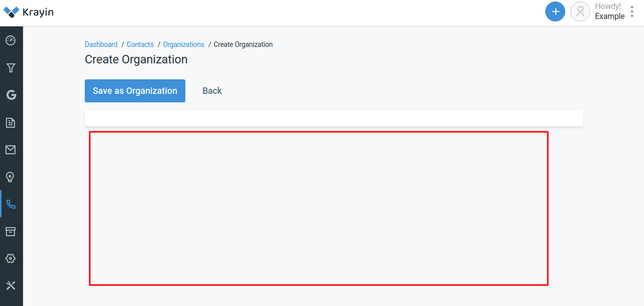Image resolution: width=644 pixels, height=306 pixels.
Task: Open the three-dot overflow menu
Action: [632, 11]
